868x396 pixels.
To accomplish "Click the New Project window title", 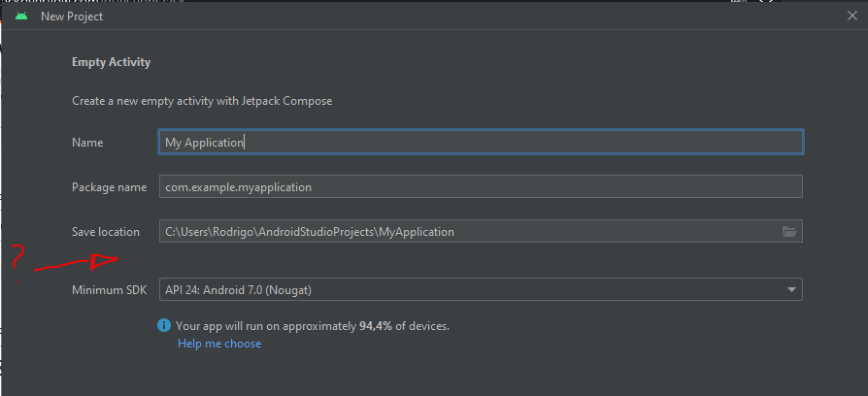I will pyautogui.click(x=72, y=16).
